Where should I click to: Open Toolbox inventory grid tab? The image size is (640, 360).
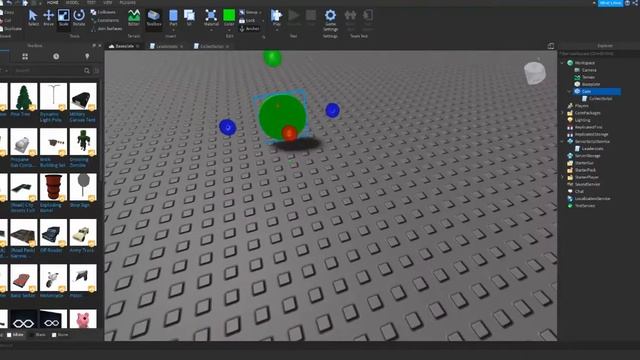(x=25, y=57)
